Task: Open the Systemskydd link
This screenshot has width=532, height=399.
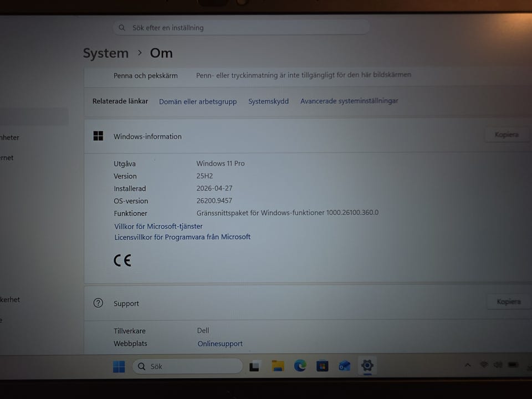Action: point(268,101)
